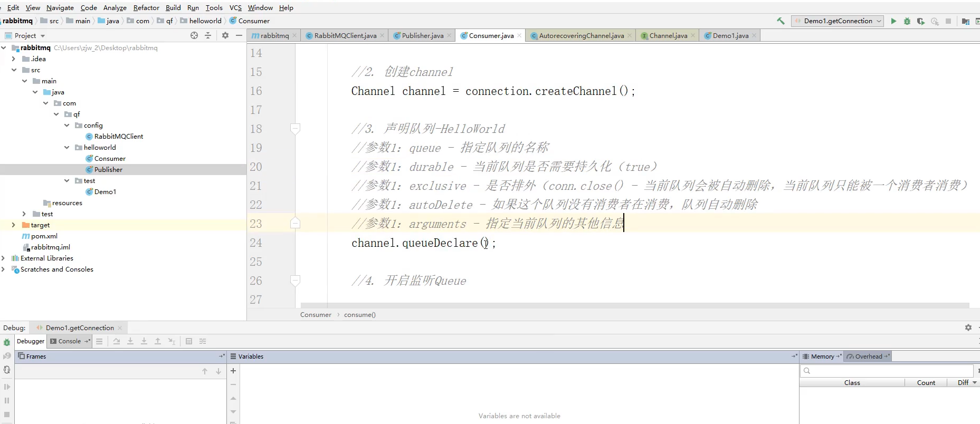Run with Coverage using the shield icon
Viewport: 980px width, 424px height.
point(921,21)
